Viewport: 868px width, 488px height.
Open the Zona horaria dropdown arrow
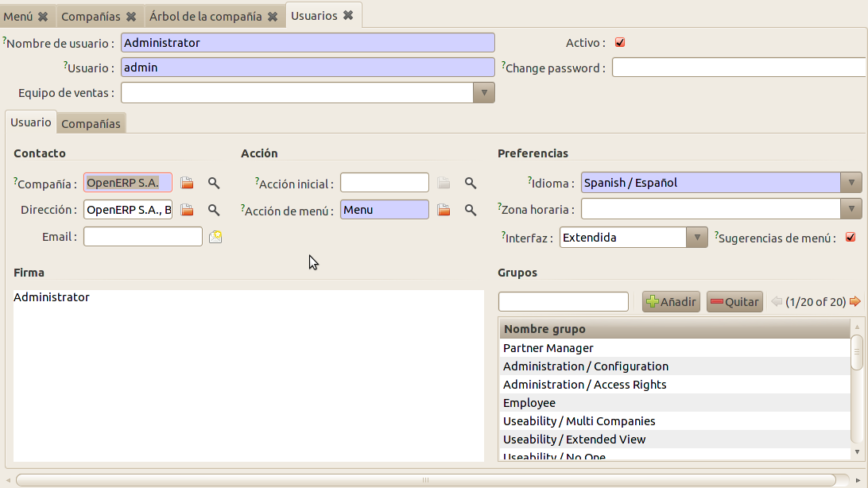(851, 209)
